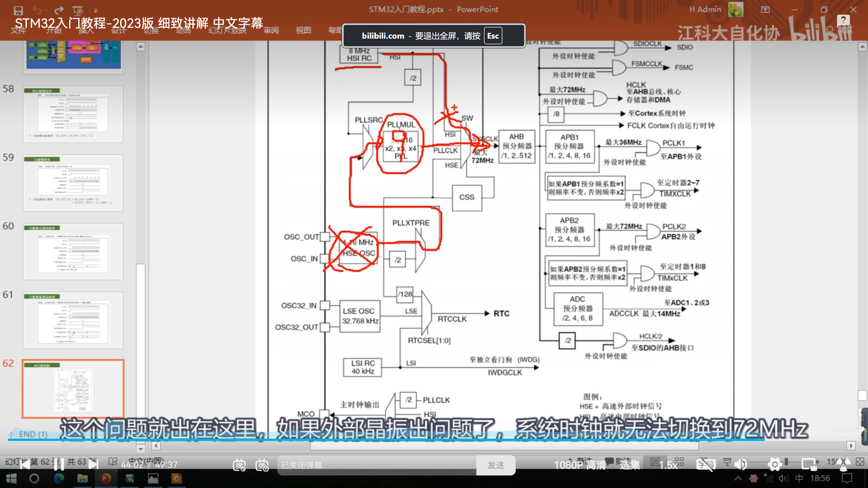Open the 选集 episode list

point(630,465)
